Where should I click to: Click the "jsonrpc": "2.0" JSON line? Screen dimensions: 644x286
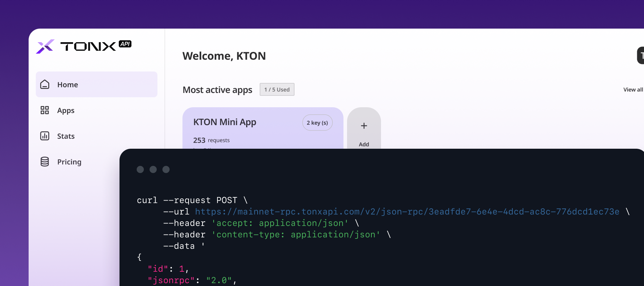pos(192,280)
